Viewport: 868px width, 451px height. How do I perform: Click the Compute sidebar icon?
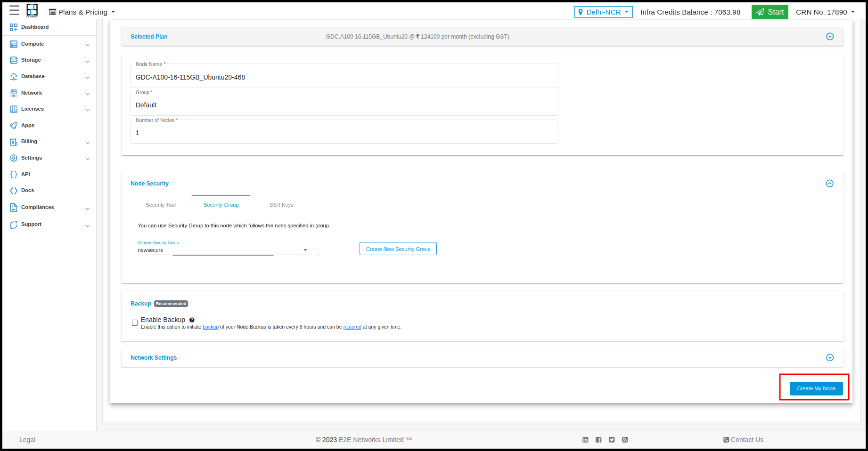click(14, 44)
